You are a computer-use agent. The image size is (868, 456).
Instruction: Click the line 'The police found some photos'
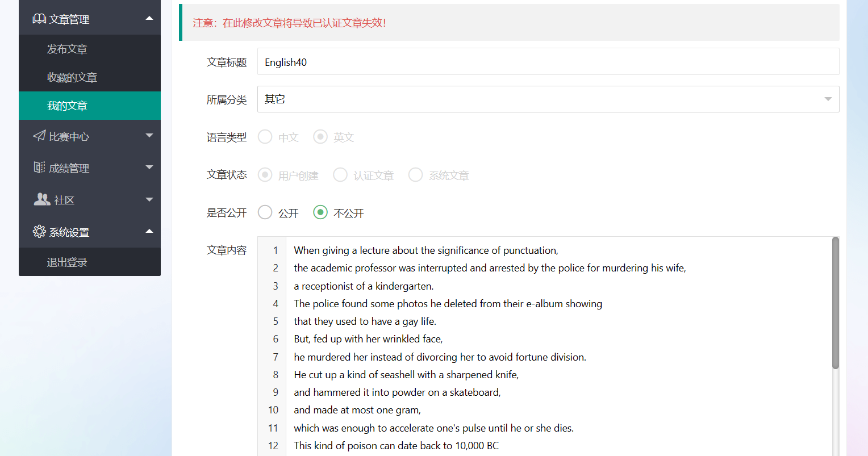pos(448,304)
